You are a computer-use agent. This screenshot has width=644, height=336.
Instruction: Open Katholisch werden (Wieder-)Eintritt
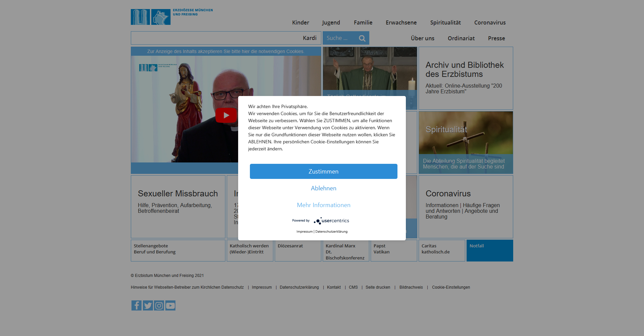tap(250, 250)
